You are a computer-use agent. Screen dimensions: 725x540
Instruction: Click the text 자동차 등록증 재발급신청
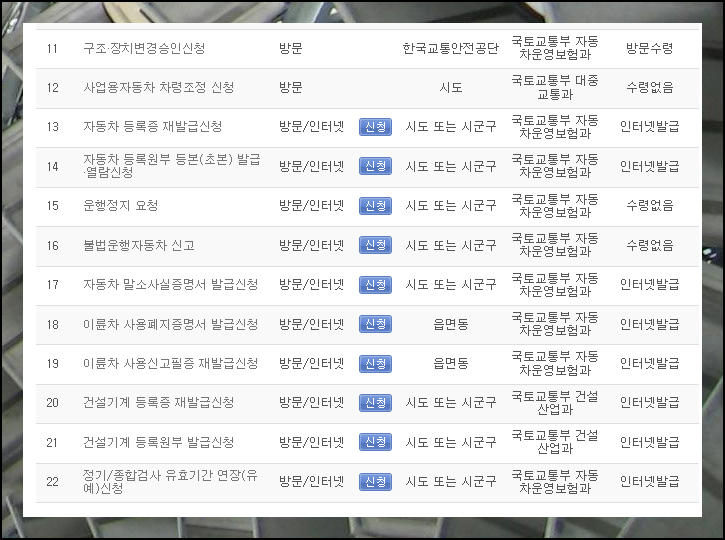click(x=153, y=127)
